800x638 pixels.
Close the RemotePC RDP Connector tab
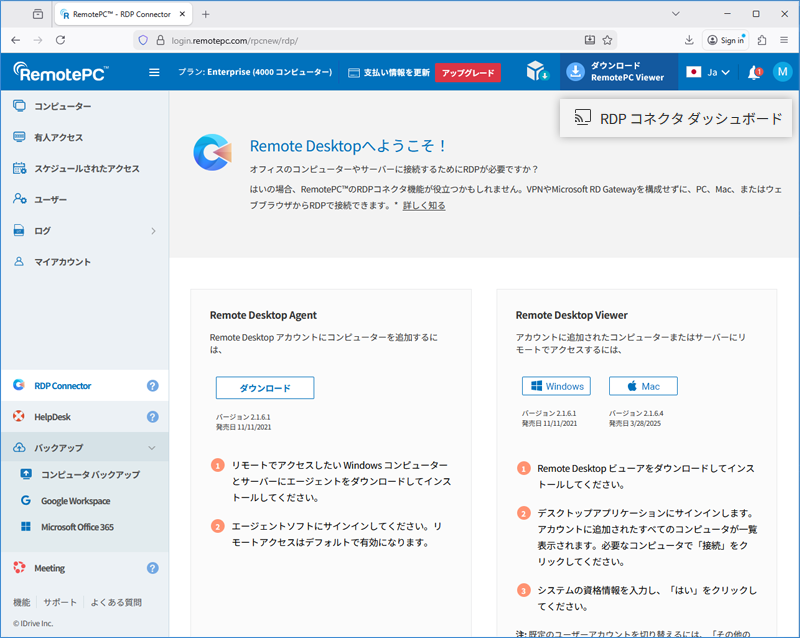[182, 14]
